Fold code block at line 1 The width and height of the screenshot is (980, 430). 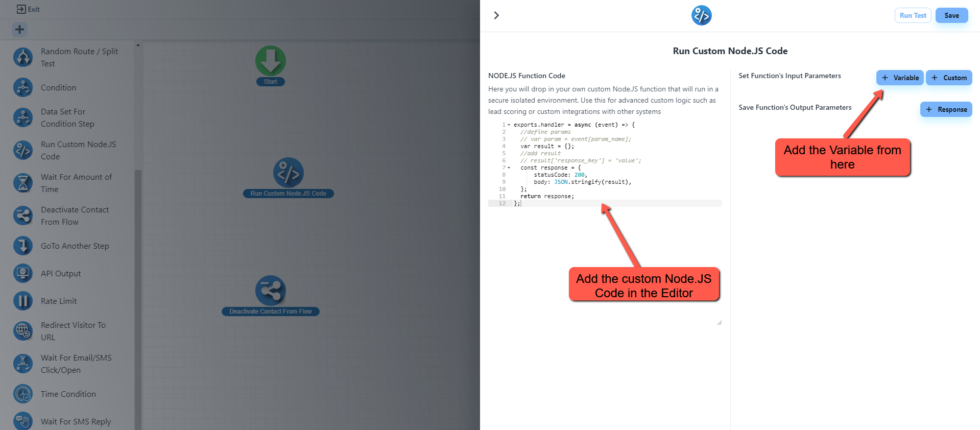(x=509, y=125)
